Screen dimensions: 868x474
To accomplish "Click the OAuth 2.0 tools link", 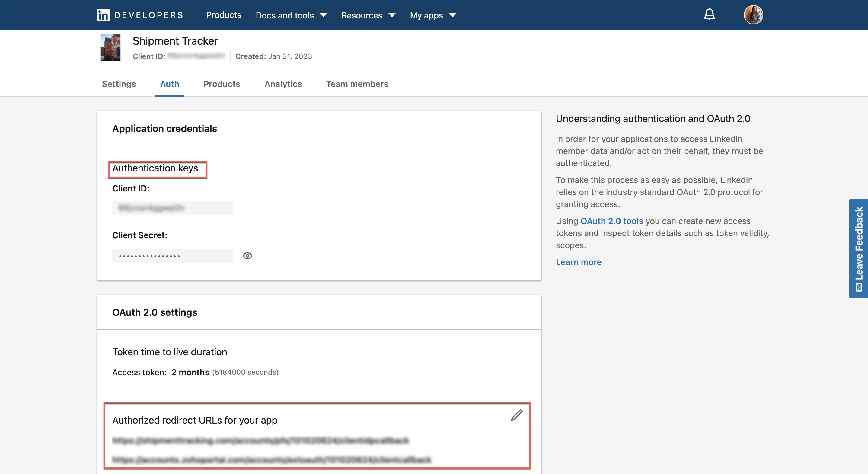I will [x=611, y=221].
